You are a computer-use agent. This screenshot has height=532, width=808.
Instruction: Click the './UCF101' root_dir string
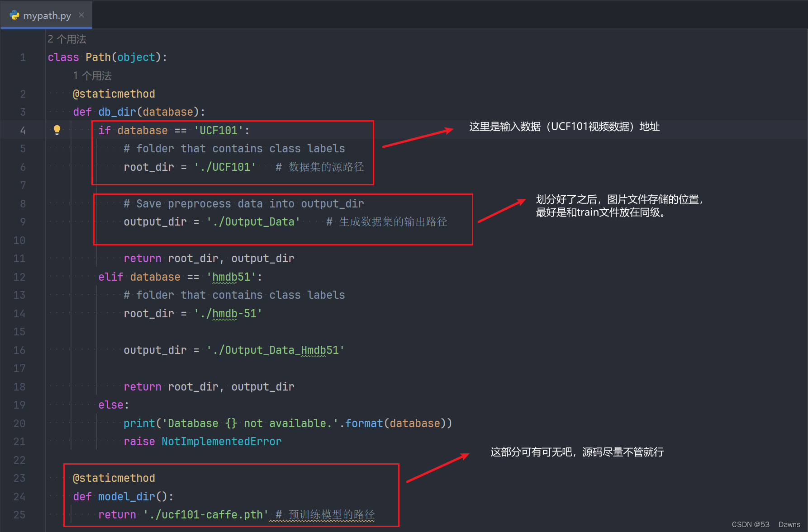(x=225, y=167)
